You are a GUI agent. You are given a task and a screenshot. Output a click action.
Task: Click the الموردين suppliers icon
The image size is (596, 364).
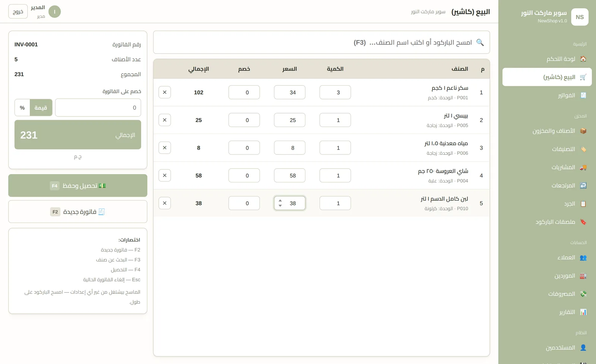[583, 276]
